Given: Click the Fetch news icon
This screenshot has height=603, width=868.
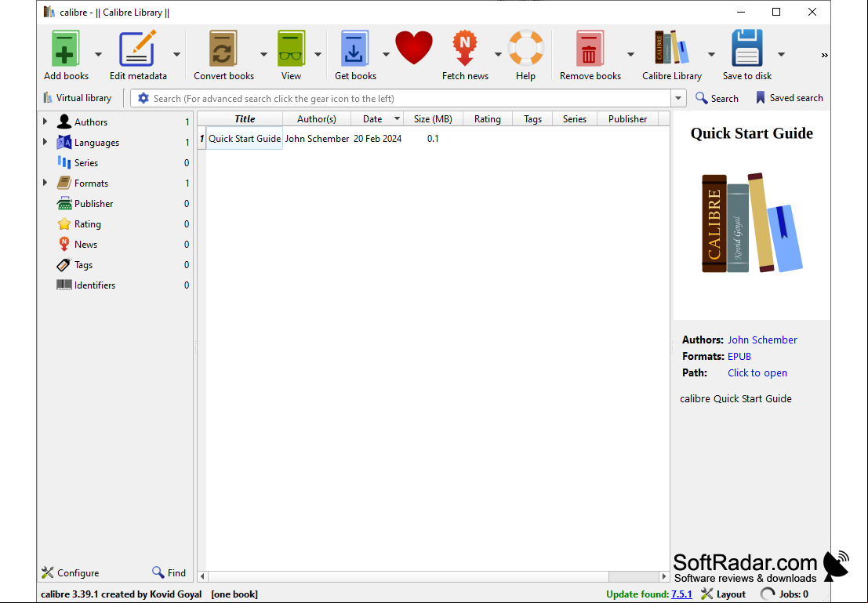Looking at the screenshot, I should (x=464, y=49).
